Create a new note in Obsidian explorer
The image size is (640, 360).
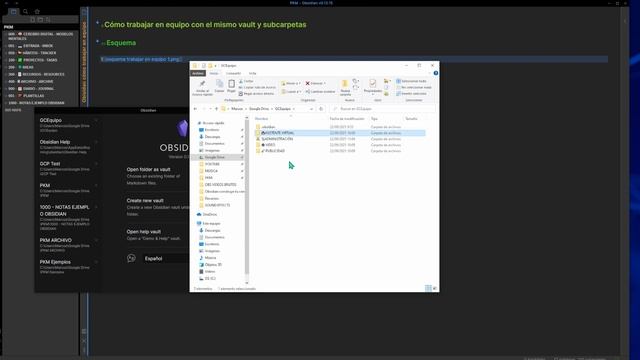point(33,20)
